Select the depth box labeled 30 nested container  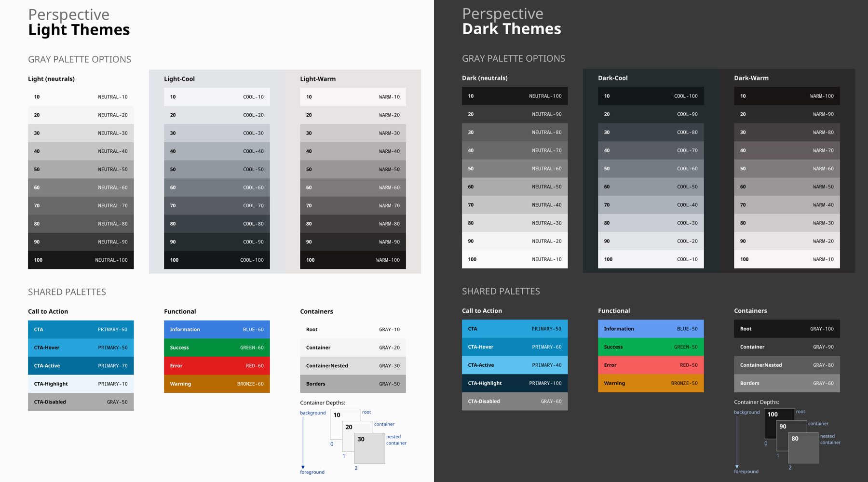click(369, 448)
